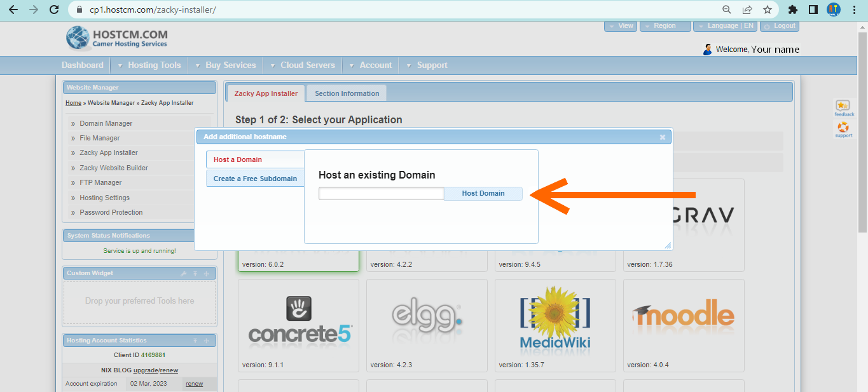Collapse the Custom Widget panel arrow
Viewport: 868px width, 392px height.
click(195, 273)
